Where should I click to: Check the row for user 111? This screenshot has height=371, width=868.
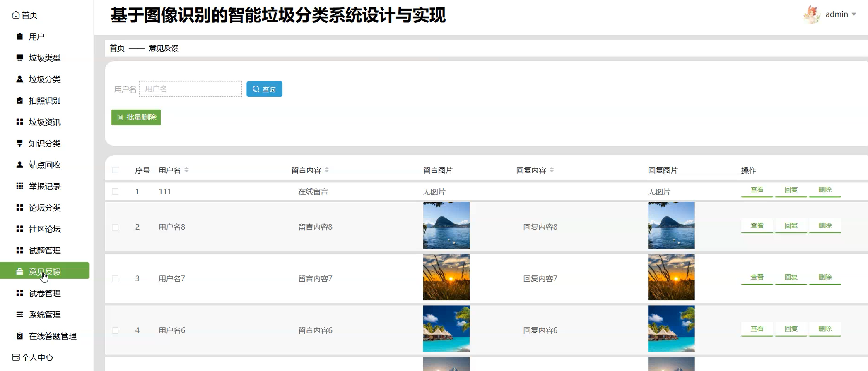tap(115, 191)
